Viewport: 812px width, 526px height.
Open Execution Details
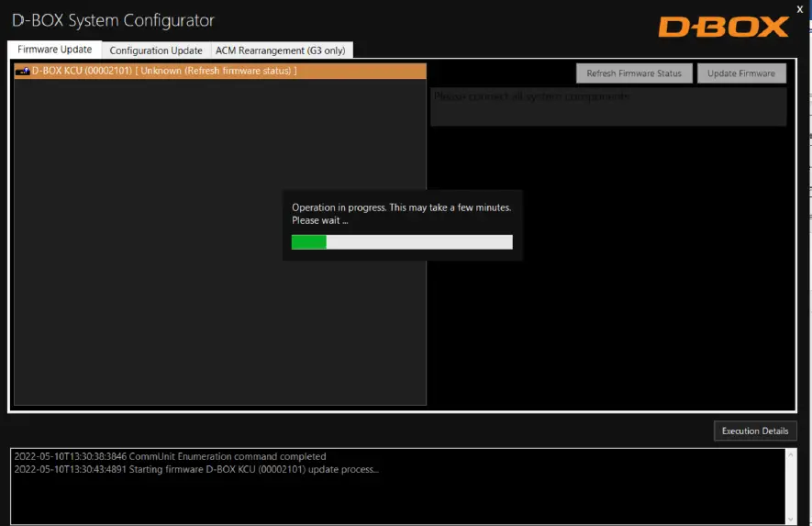(755, 431)
